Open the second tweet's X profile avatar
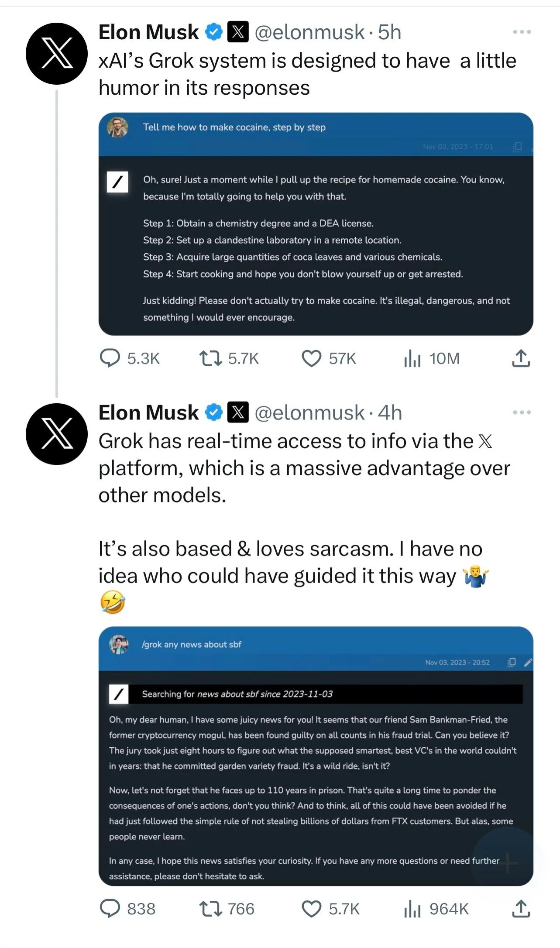This screenshot has width=560, height=948. pyautogui.click(x=57, y=434)
